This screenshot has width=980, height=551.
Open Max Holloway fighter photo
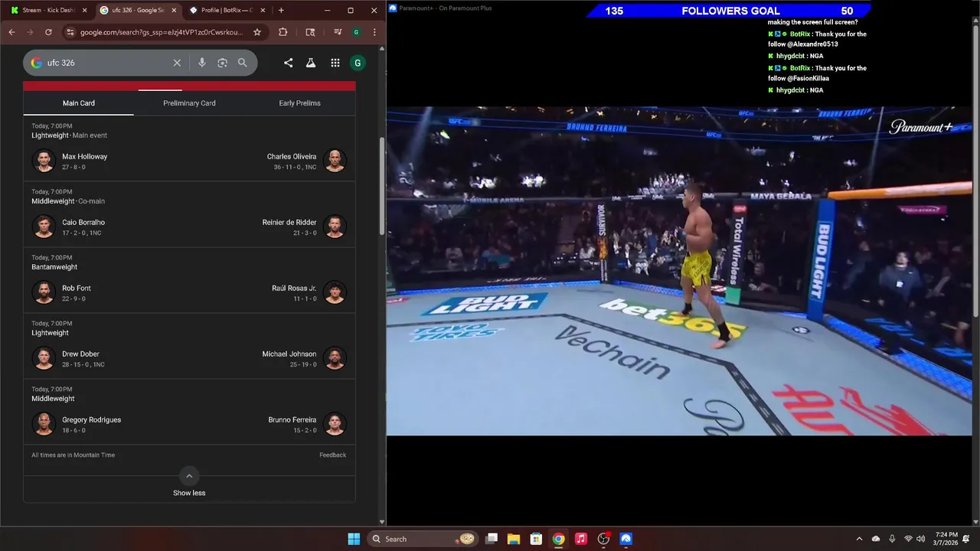(44, 161)
